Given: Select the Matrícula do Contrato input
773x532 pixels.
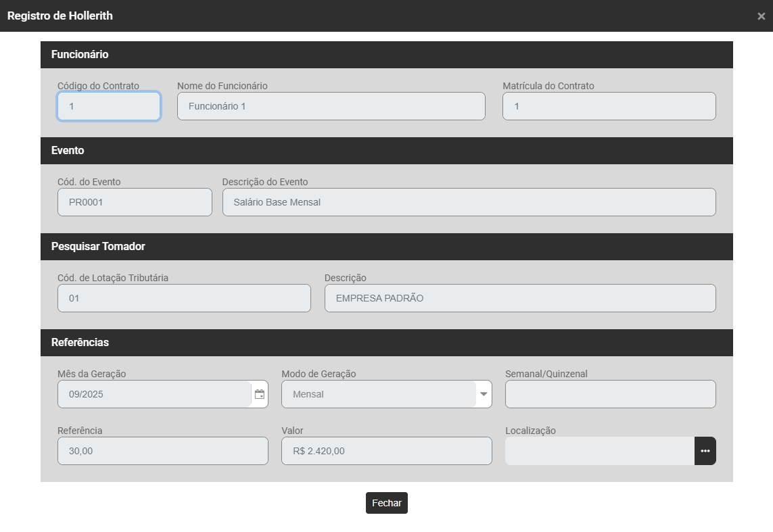Looking at the screenshot, I should 609,106.
